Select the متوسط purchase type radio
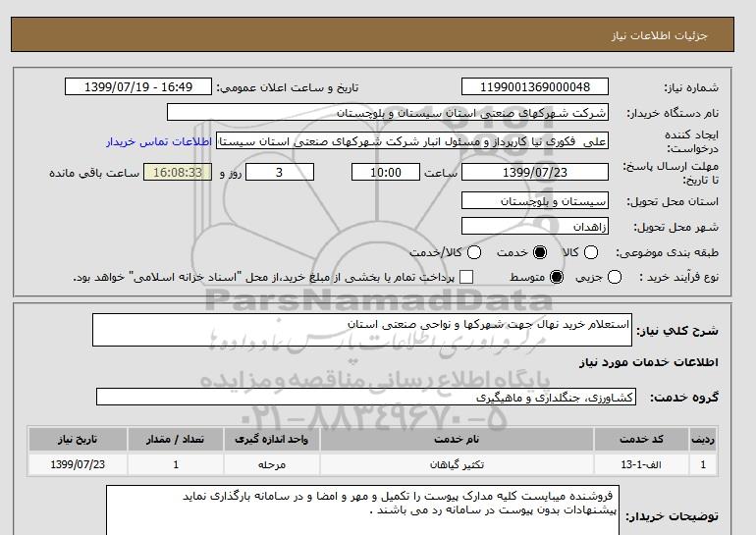The width and height of the screenshot is (756, 535). 557,277
